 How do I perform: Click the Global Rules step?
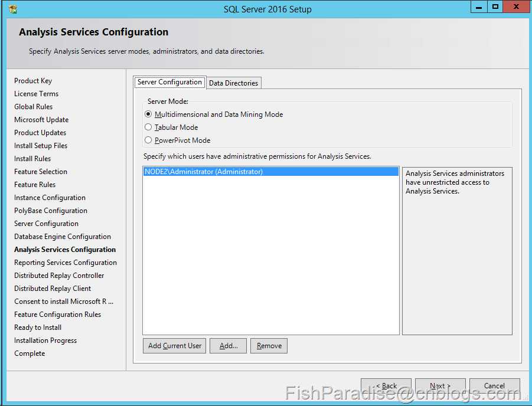(33, 106)
